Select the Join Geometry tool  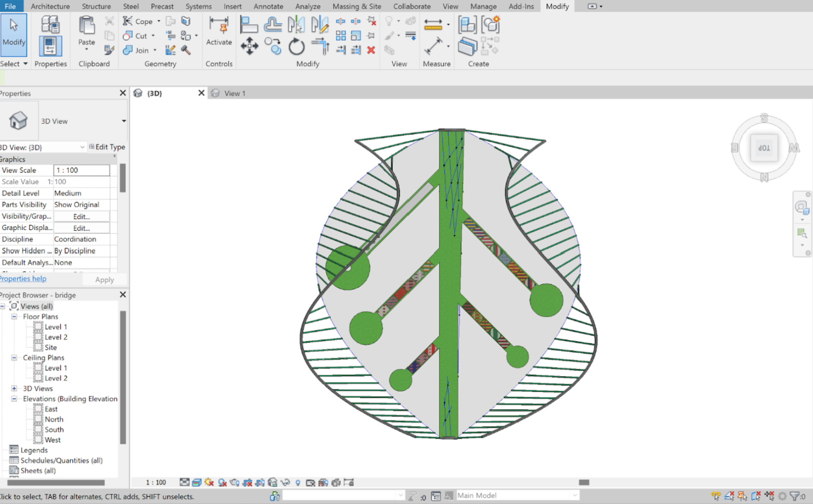tap(136, 50)
